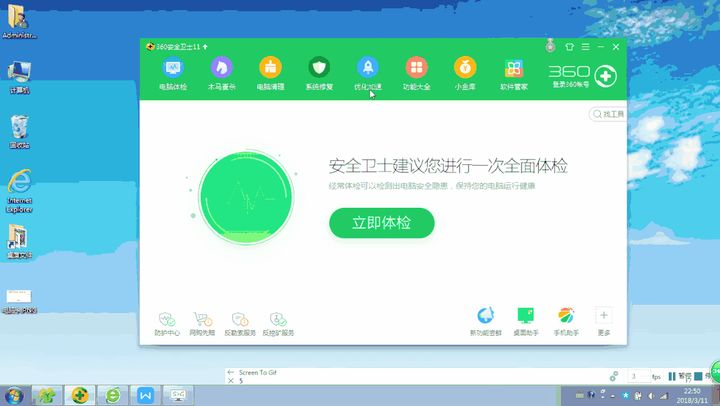This screenshot has height=406, width=720.
Task: Open the 桌面助手 desktop assistant icon
Action: tap(526, 321)
